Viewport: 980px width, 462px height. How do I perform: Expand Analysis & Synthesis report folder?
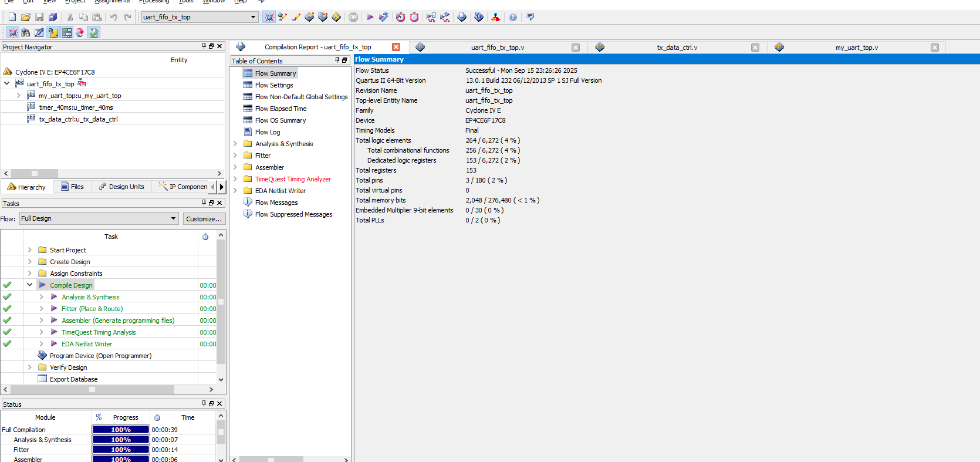pos(235,143)
